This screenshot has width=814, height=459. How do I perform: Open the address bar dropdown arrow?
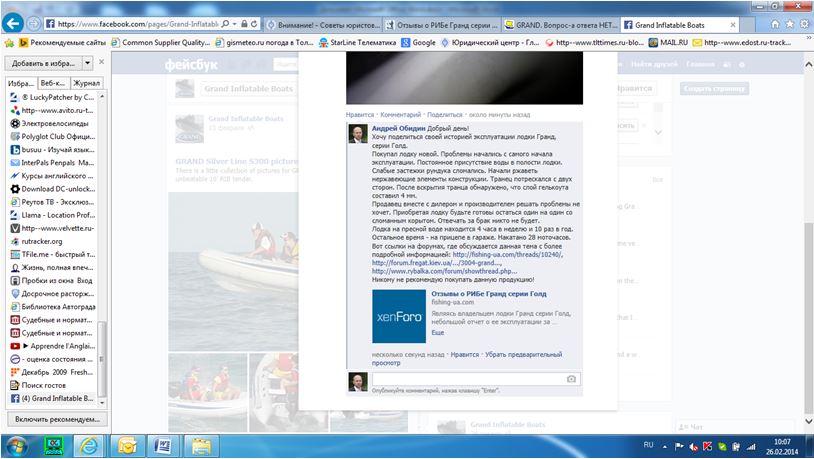(235, 24)
